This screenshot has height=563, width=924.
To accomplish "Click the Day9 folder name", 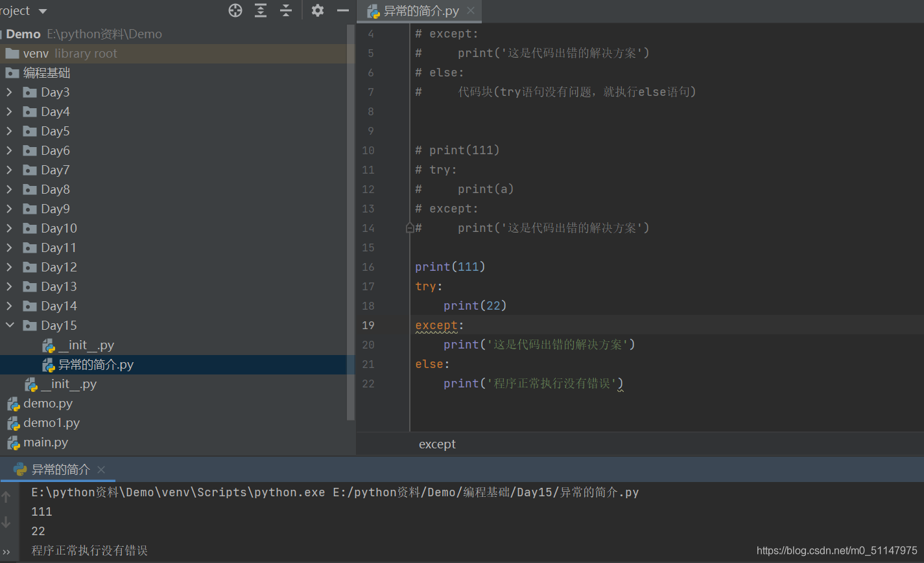I will point(55,209).
